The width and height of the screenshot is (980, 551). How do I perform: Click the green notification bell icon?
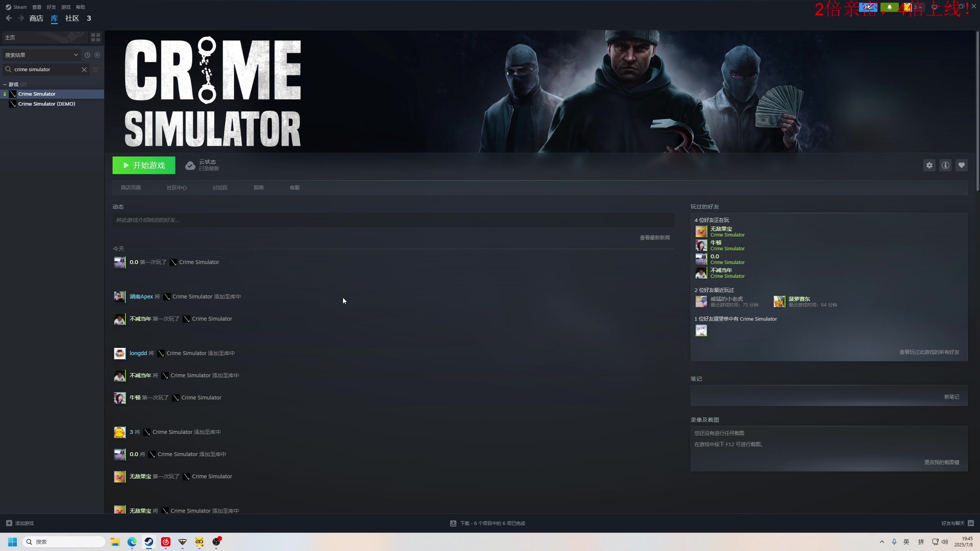click(x=889, y=7)
